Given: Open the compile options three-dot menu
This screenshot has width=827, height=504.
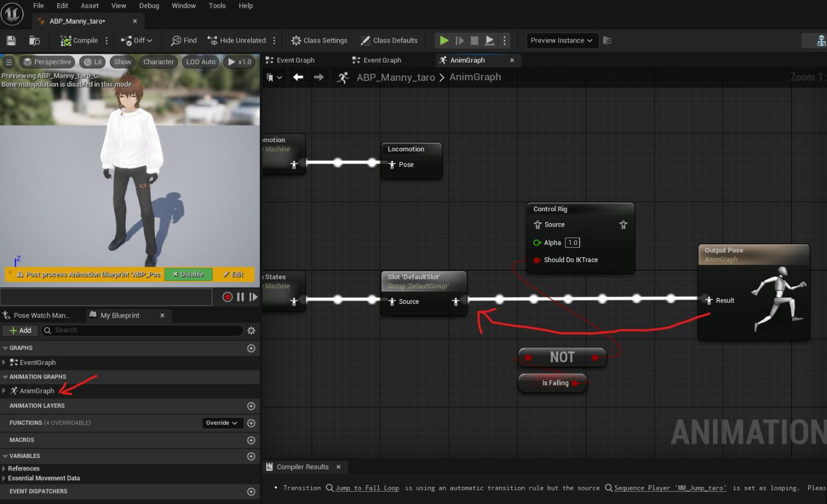Looking at the screenshot, I should 106,41.
